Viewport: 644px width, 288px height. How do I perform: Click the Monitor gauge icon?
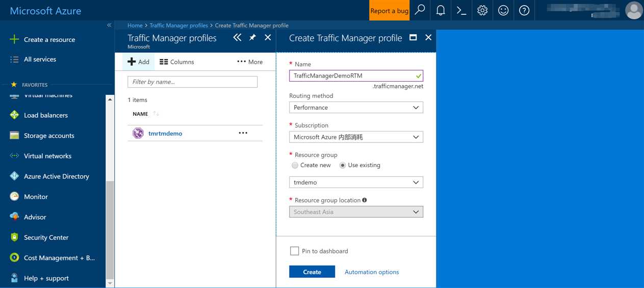pyautogui.click(x=14, y=197)
